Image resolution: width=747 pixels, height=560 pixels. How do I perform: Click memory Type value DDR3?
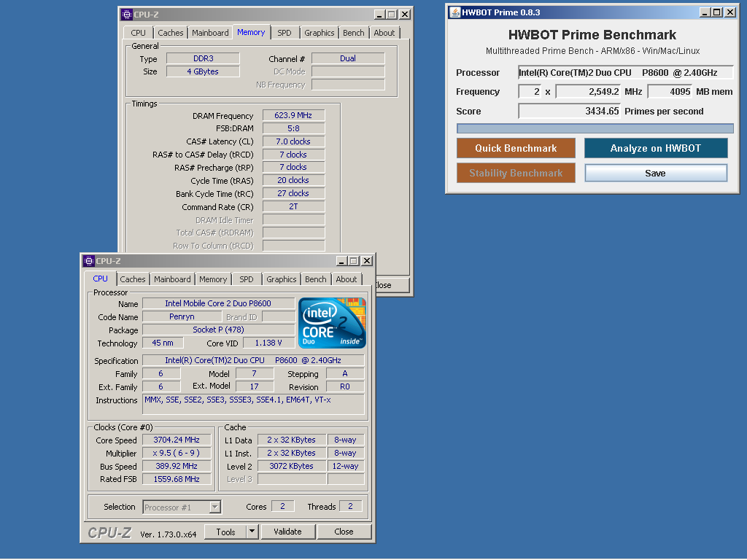203,58
